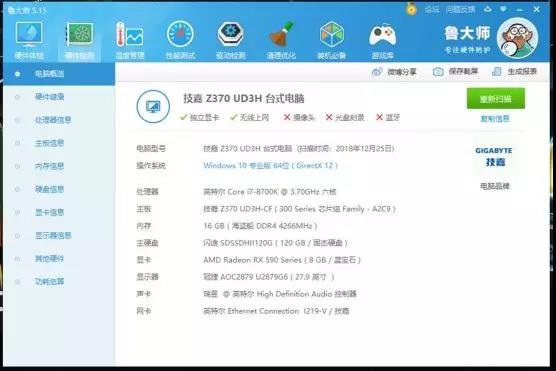
Task: Click the 保存截屏 save screenshot label
Action: pos(463,72)
